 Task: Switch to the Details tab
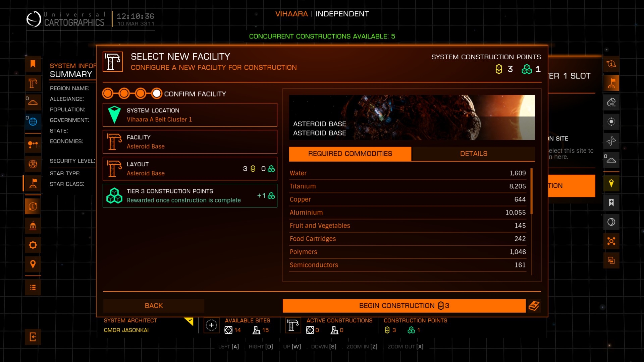tap(473, 154)
